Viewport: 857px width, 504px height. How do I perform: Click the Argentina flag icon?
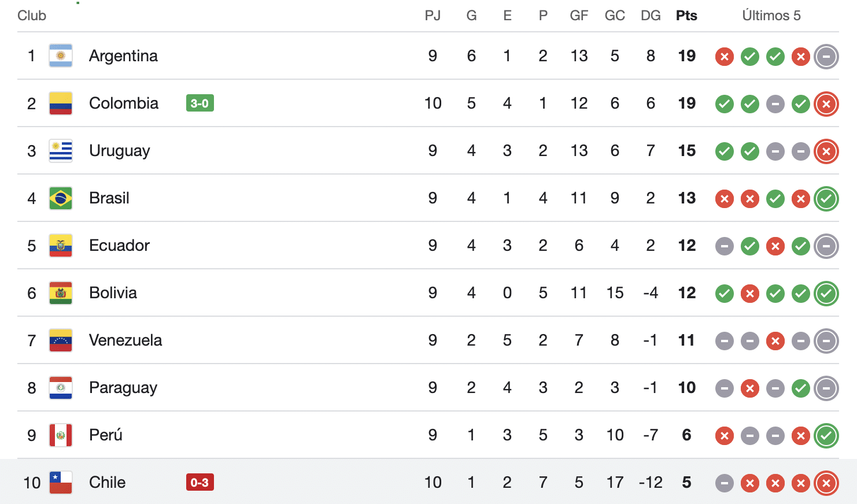click(61, 56)
